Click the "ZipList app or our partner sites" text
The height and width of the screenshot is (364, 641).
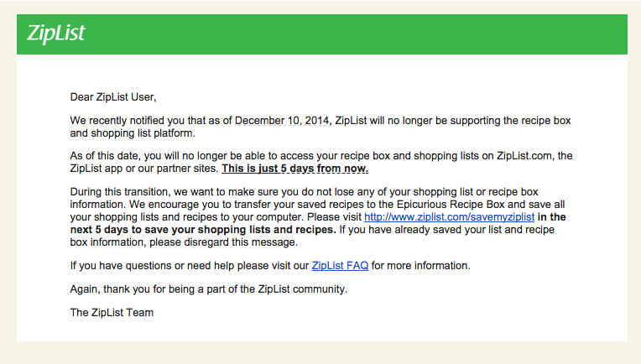pyautogui.click(x=143, y=168)
